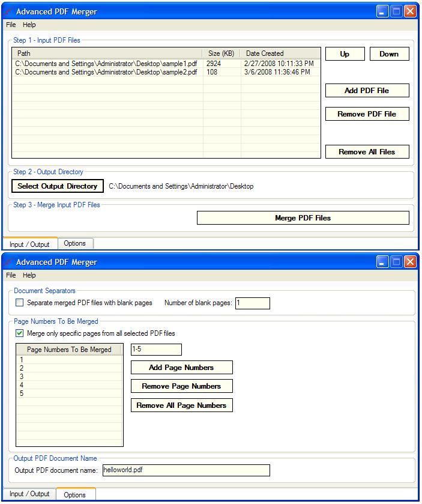Click Remove PDF File button
This screenshot has width=422, height=504.
click(x=367, y=114)
